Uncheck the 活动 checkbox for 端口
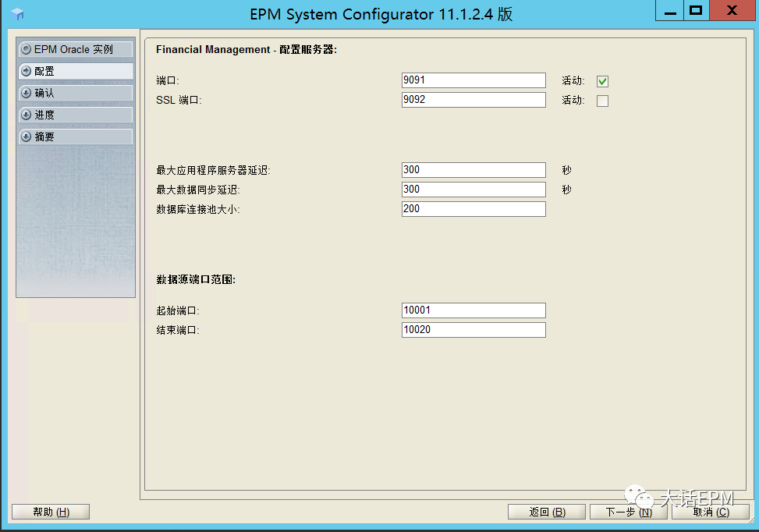The width and height of the screenshot is (759, 532). coord(603,81)
